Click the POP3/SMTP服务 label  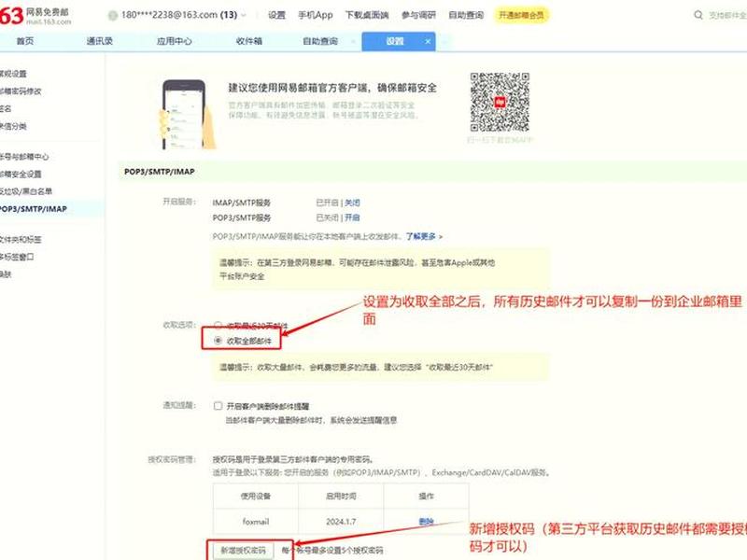(242, 217)
